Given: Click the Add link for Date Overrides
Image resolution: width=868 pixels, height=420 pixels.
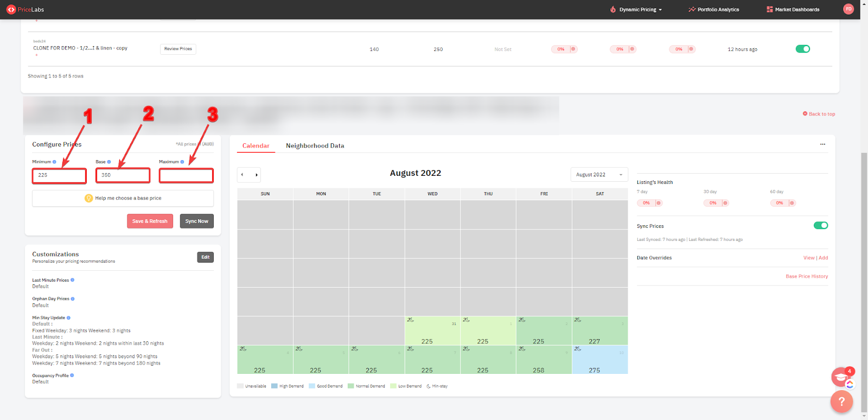Looking at the screenshot, I should 824,258.
